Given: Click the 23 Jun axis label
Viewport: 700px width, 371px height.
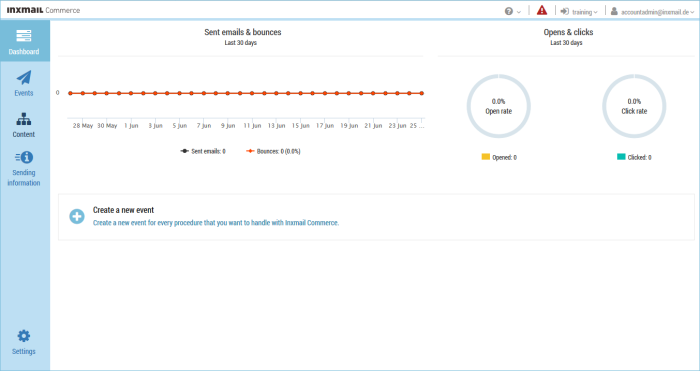Looking at the screenshot, I should click(398, 126).
